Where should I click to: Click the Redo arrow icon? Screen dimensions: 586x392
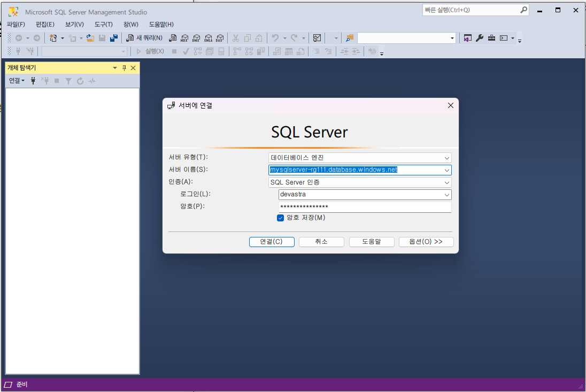(294, 38)
